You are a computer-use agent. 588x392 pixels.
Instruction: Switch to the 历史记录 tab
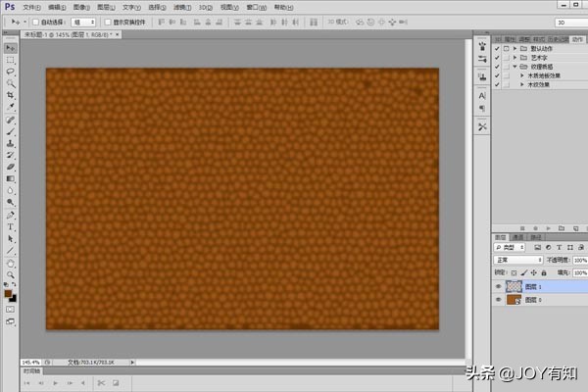click(558, 39)
